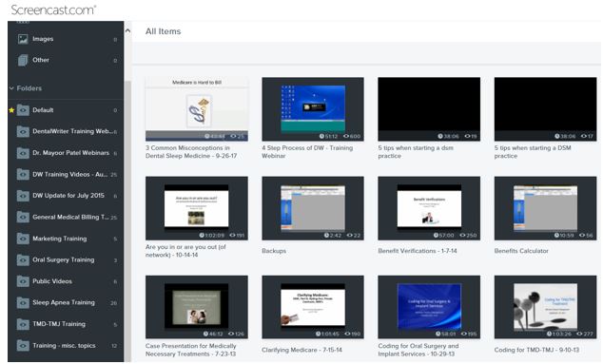Click the DentalWriter Training Webinars folder icon
The height and width of the screenshot is (364, 603).
(23, 131)
